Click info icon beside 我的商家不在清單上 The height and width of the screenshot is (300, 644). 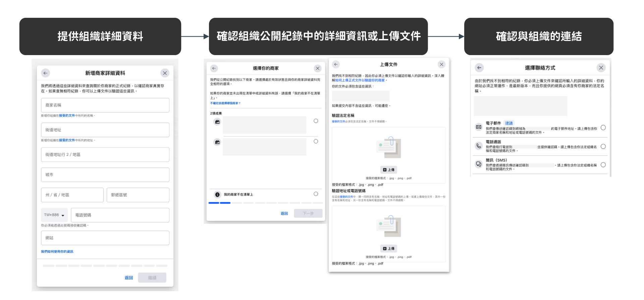point(217,195)
